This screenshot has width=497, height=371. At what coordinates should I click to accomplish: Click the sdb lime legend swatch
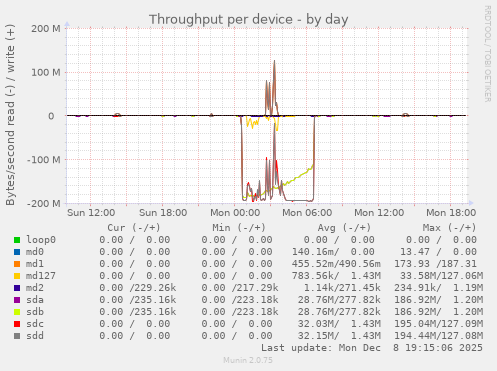17,312
